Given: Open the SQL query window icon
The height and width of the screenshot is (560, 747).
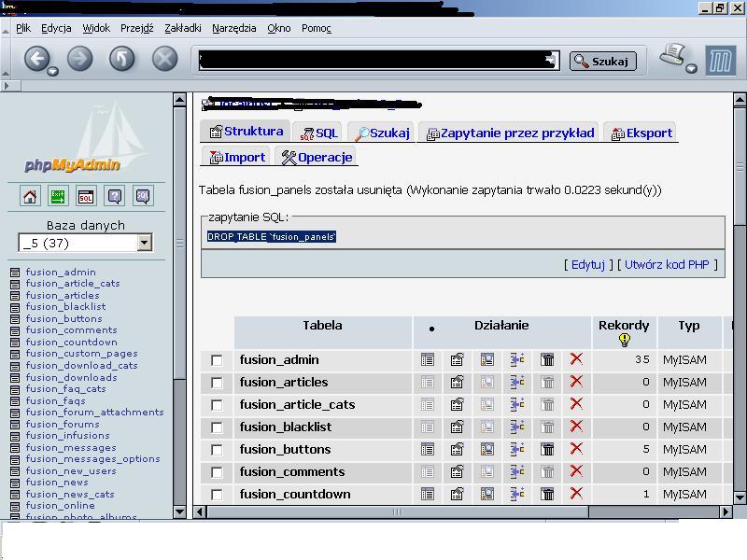Looking at the screenshot, I should (86, 196).
